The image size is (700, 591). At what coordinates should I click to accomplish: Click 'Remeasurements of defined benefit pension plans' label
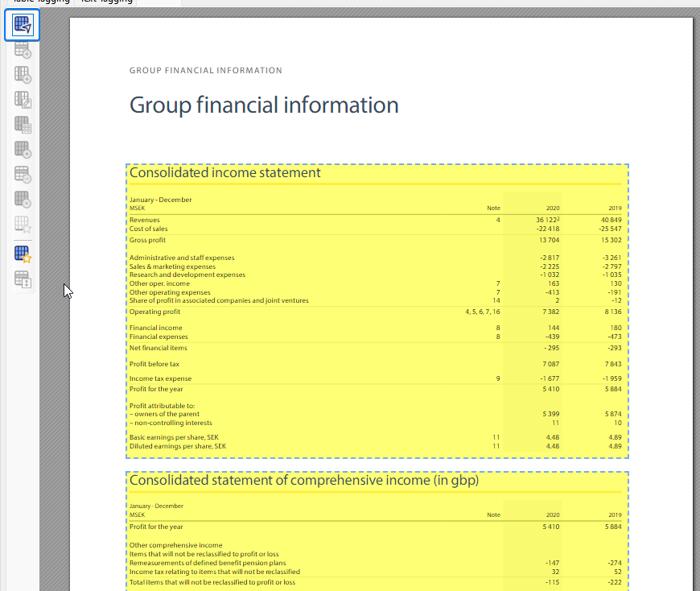pyautogui.click(x=208, y=564)
